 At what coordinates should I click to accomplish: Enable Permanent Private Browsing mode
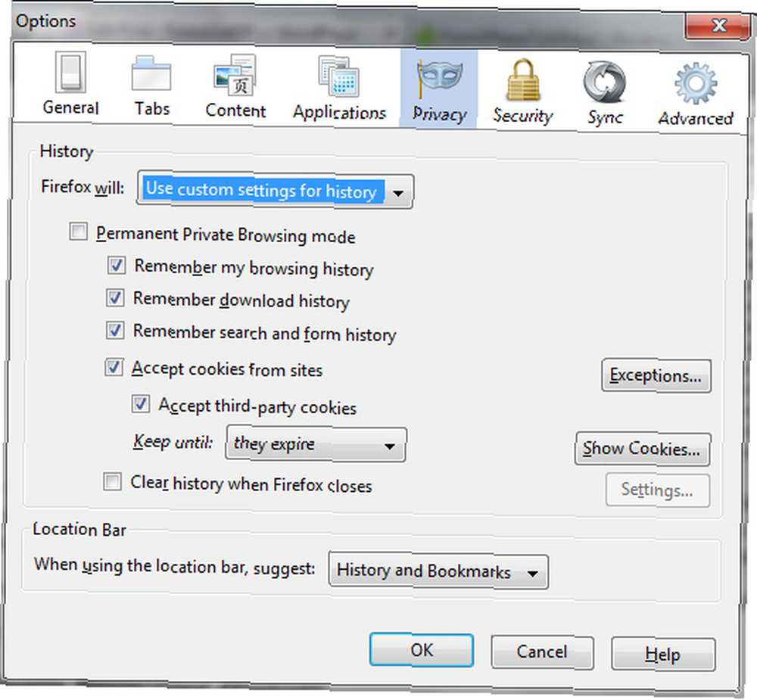tap(78, 232)
